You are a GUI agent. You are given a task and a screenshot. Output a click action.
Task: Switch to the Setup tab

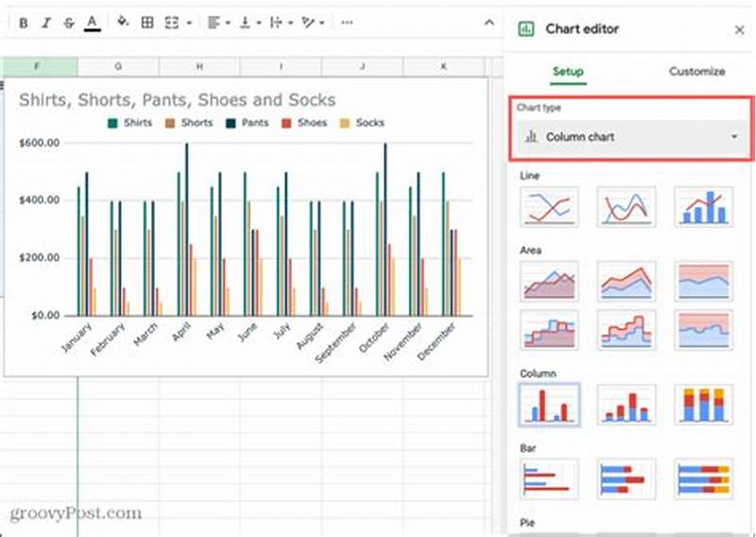[x=568, y=72]
